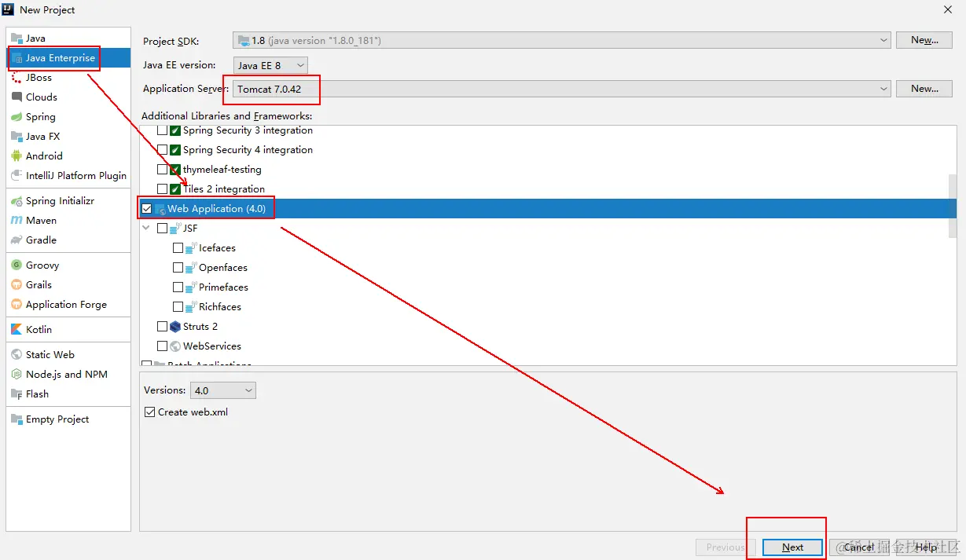Select the Clouds icon
Screen dimensions: 966x560
(17, 97)
